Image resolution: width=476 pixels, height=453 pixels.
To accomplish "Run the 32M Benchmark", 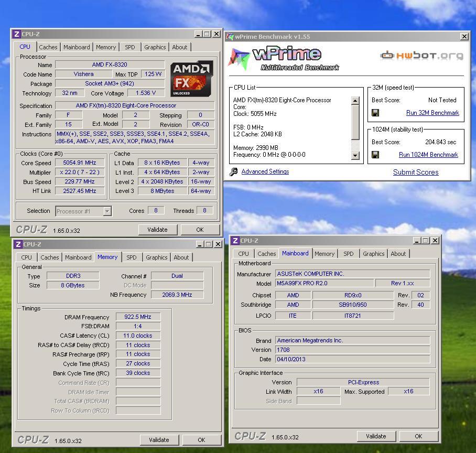I will click(432, 113).
